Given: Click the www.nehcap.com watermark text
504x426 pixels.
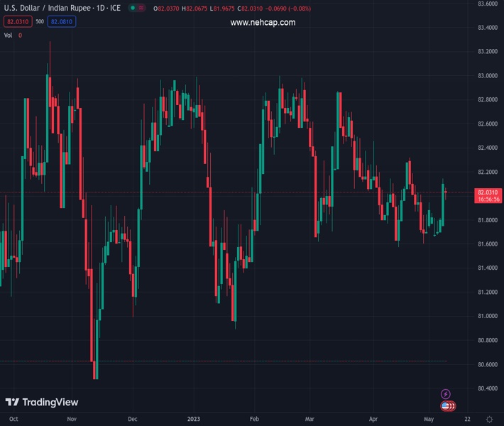Looking at the screenshot, I should 263,23.
